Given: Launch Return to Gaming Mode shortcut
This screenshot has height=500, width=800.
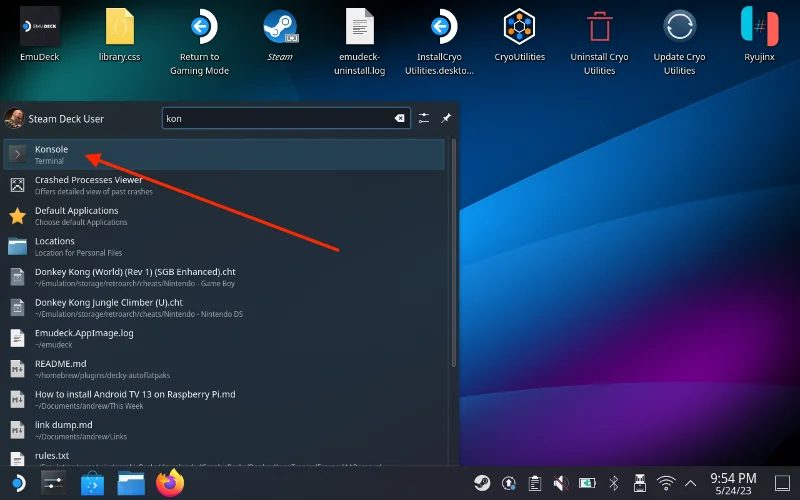Looking at the screenshot, I should pyautogui.click(x=199, y=41).
